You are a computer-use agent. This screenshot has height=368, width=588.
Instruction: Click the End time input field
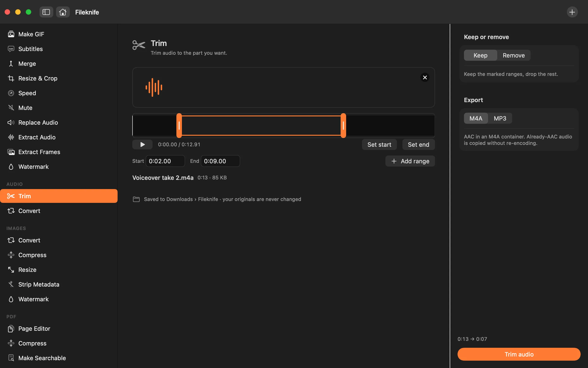click(220, 161)
